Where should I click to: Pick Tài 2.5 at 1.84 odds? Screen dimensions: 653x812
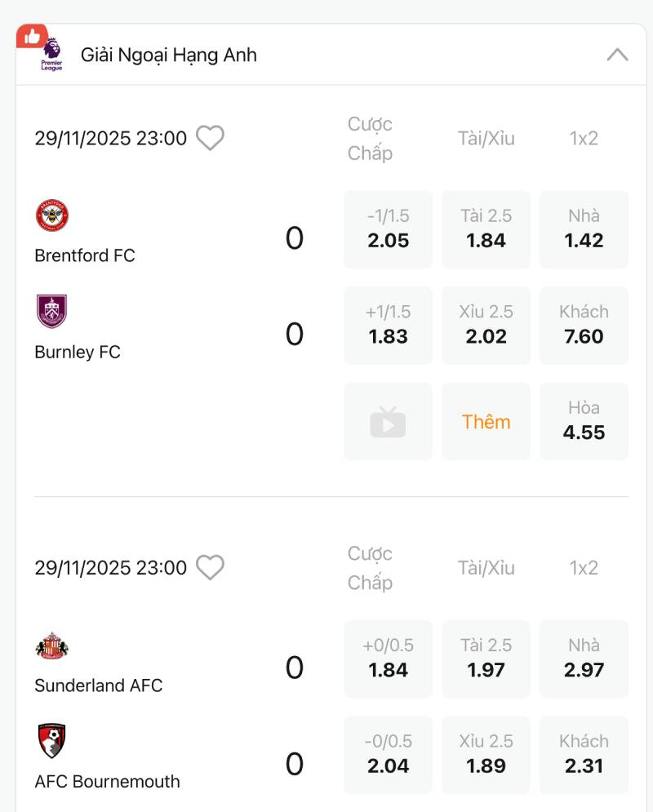[486, 229]
